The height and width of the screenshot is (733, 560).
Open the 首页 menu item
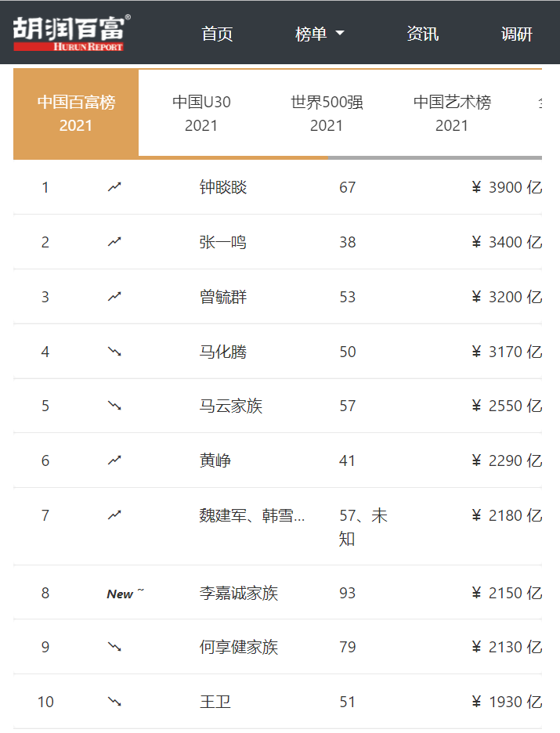(x=217, y=34)
